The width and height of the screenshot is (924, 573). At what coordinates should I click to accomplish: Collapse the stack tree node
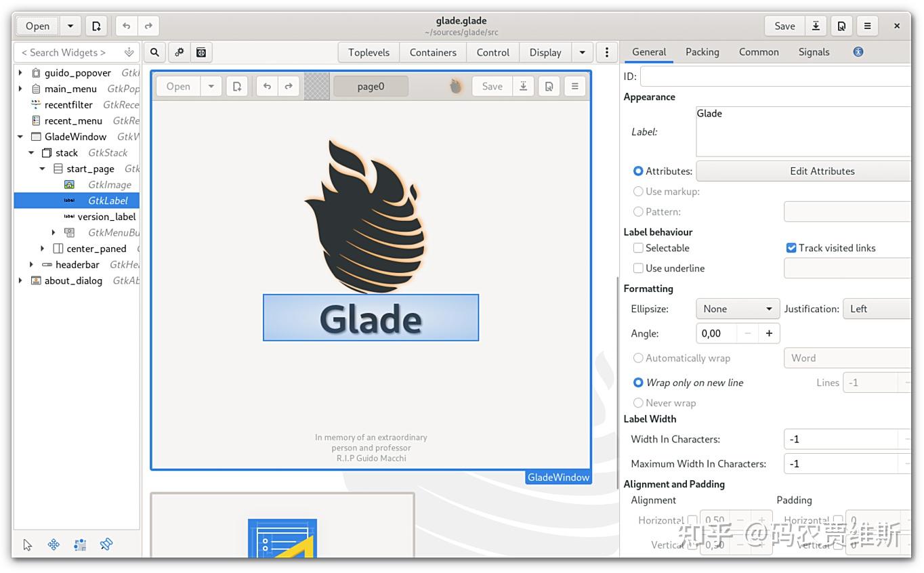click(x=31, y=153)
